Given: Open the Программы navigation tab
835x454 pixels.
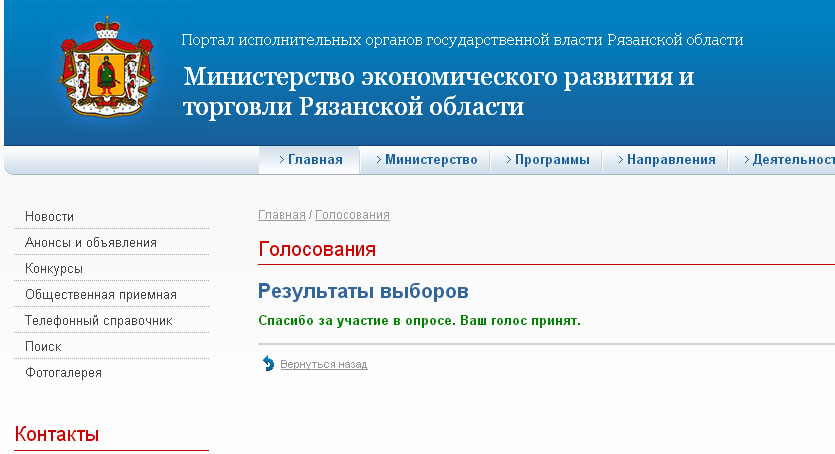Looking at the screenshot, I should 547,160.
